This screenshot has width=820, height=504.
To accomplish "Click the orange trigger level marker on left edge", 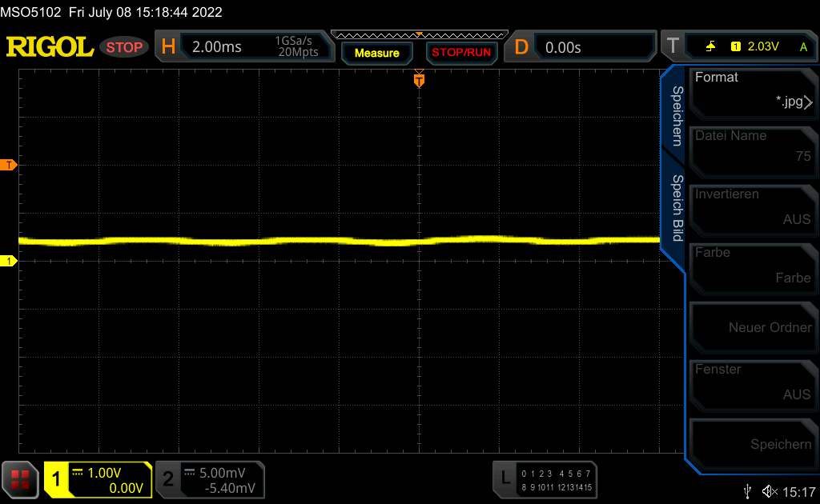I will [9, 165].
